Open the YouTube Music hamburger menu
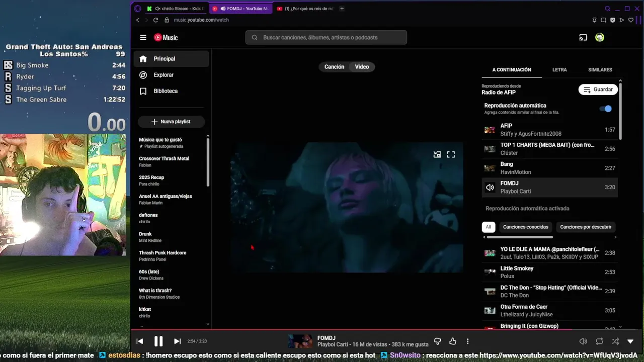 (x=143, y=37)
